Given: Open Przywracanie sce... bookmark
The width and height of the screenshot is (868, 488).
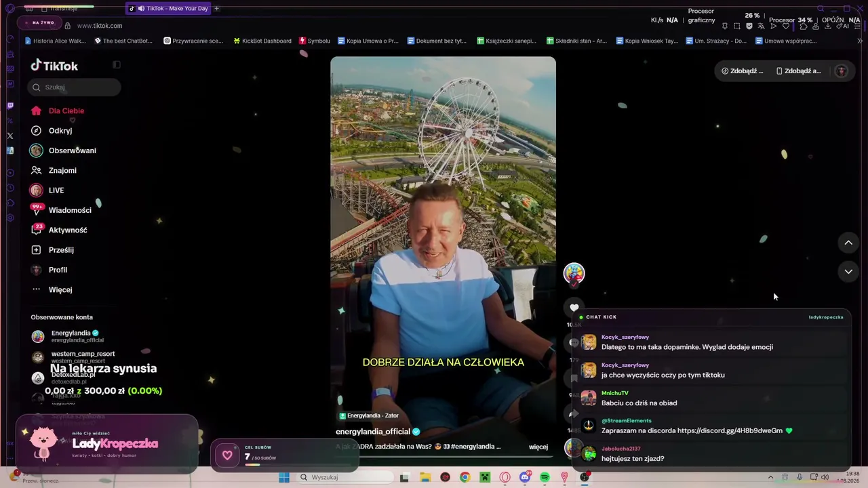Looking at the screenshot, I should [x=193, y=41].
